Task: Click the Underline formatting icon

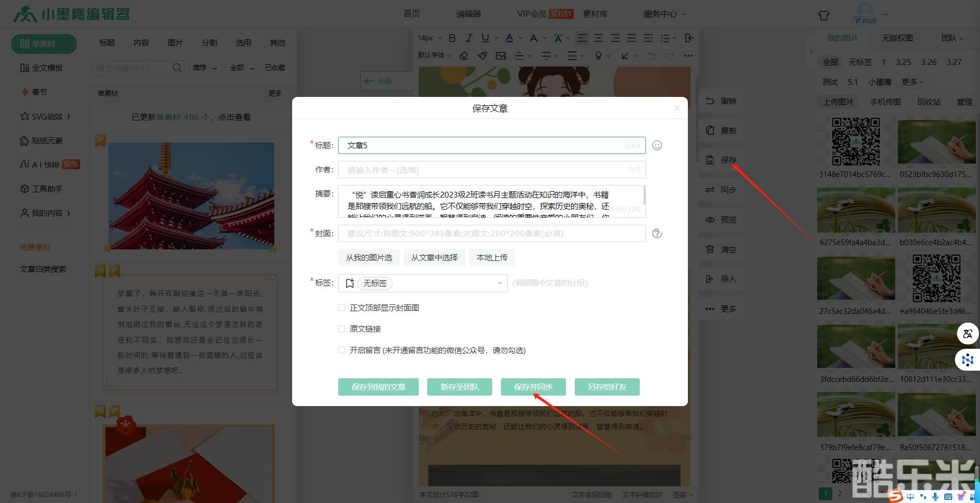Action: coord(485,38)
